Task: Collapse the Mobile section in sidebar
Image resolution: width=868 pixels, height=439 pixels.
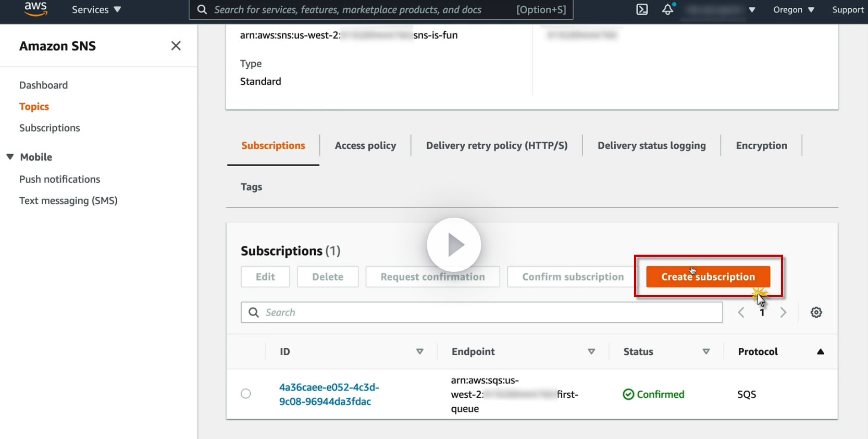Action: pos(10,157)
